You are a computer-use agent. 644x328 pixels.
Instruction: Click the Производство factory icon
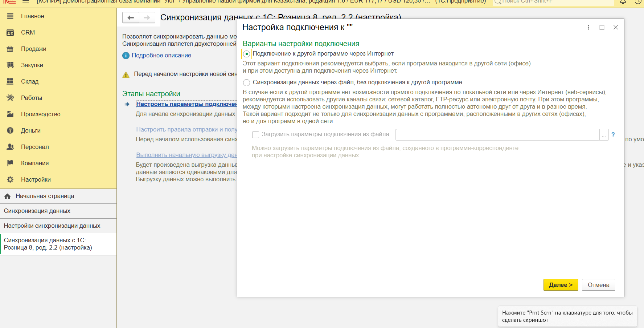(10, 114)
